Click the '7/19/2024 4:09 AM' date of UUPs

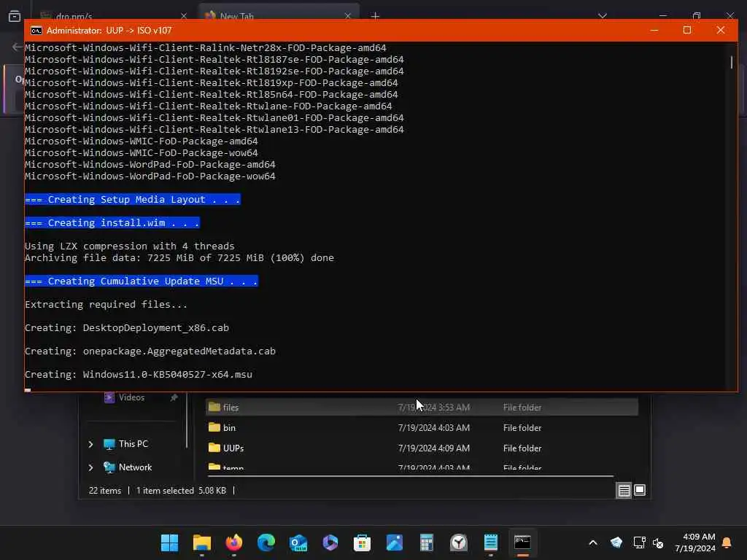pos(433,448)
